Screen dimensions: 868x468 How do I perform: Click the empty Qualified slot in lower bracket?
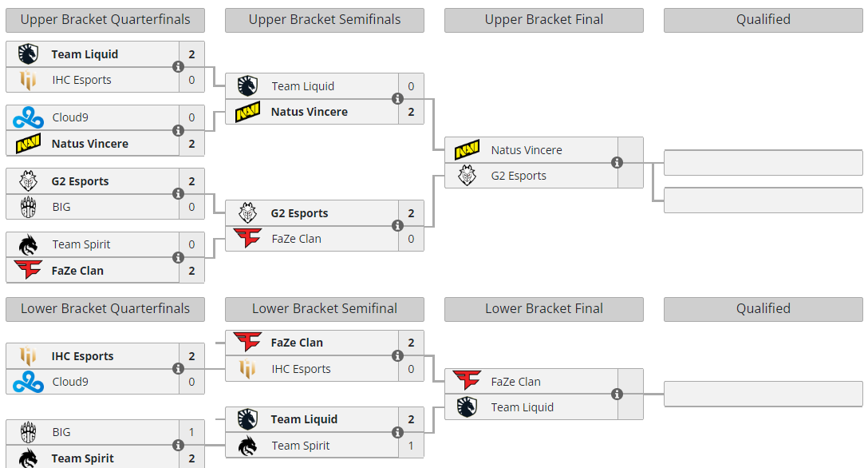763,395
